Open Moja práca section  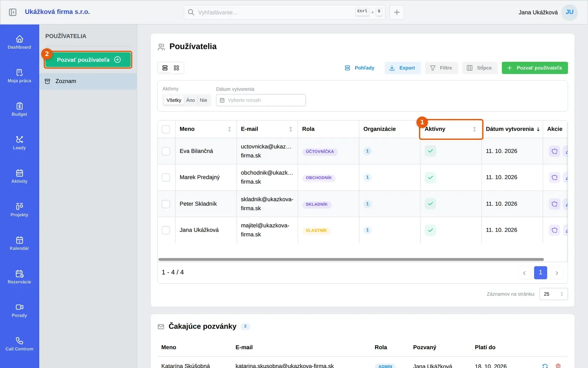19,76
